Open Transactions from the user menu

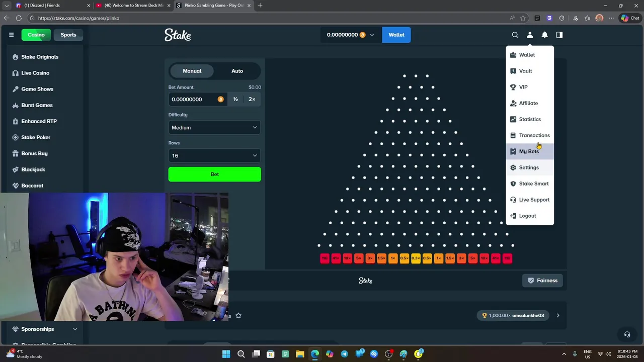coord(530,135)
